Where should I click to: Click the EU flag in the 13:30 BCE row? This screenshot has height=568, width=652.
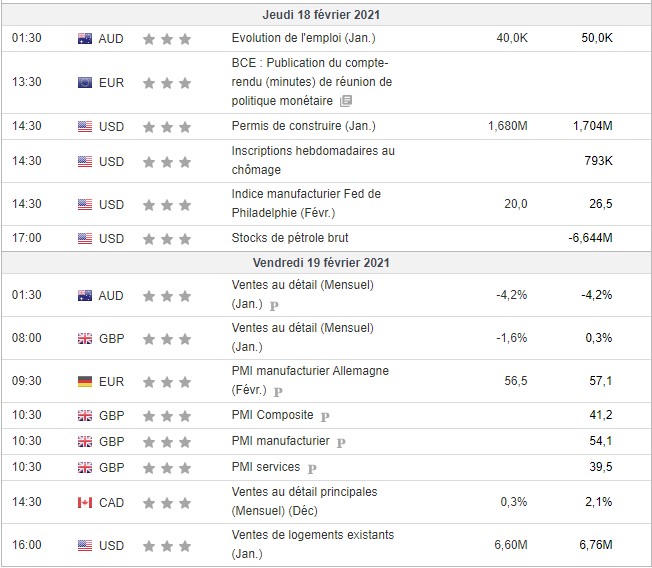85,82
